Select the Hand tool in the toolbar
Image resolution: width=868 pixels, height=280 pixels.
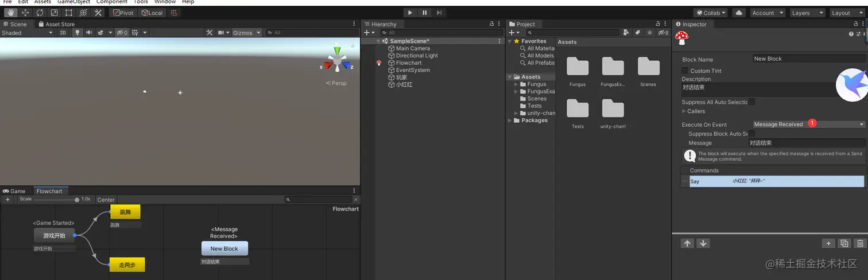point(11,13)
